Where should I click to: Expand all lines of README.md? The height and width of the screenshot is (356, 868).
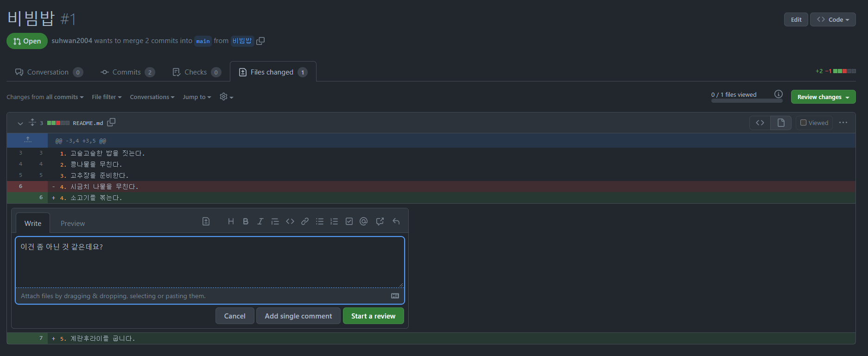click(x=32, y=123)
